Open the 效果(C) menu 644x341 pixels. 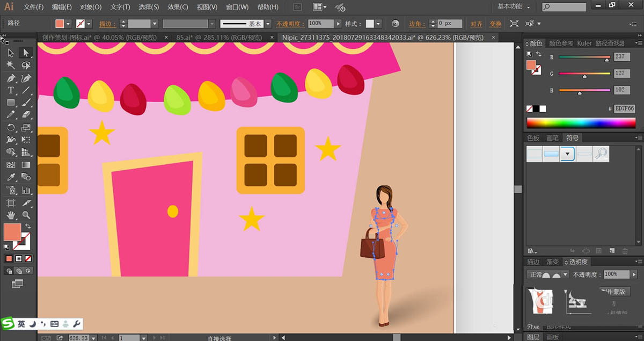point(178,7)
